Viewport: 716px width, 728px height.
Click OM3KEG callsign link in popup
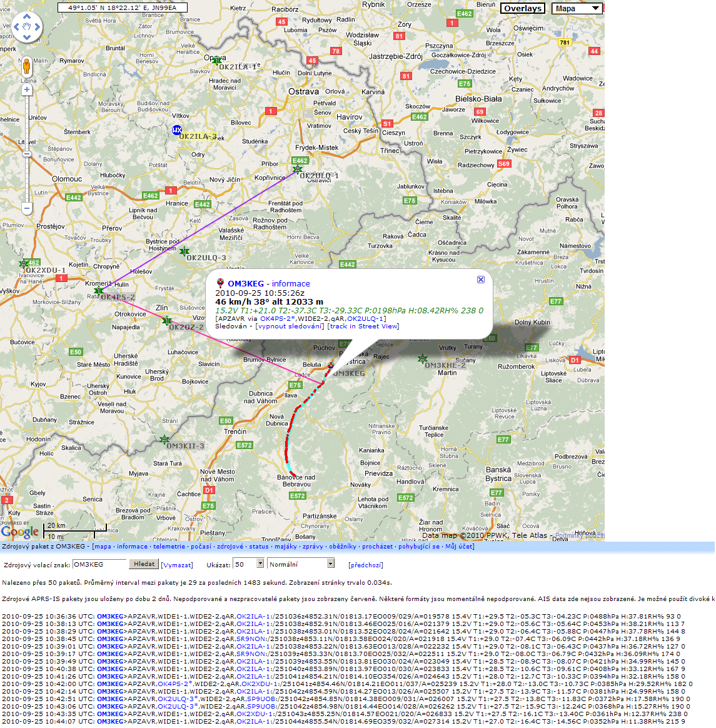click(x=246, y=284)
